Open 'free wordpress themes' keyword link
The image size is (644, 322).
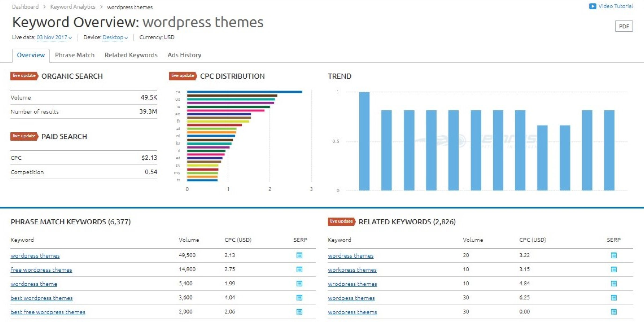coord(41,270)
